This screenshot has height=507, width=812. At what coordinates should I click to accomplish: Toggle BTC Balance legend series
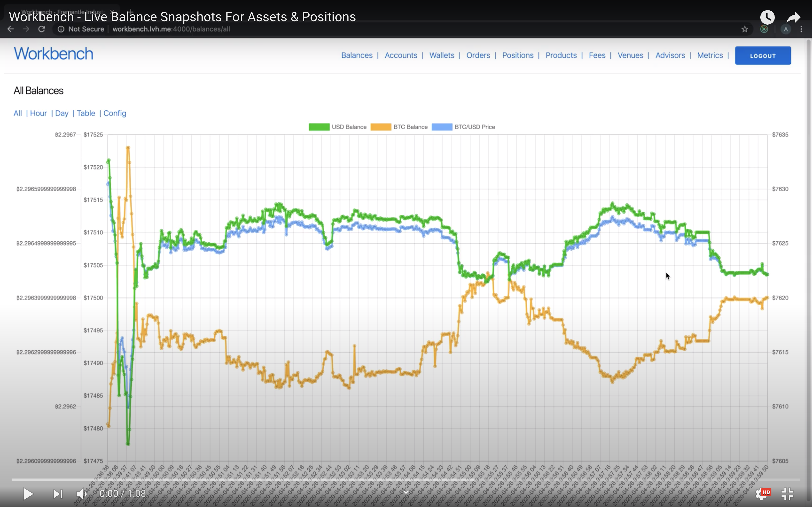click(x=399, y=127)
